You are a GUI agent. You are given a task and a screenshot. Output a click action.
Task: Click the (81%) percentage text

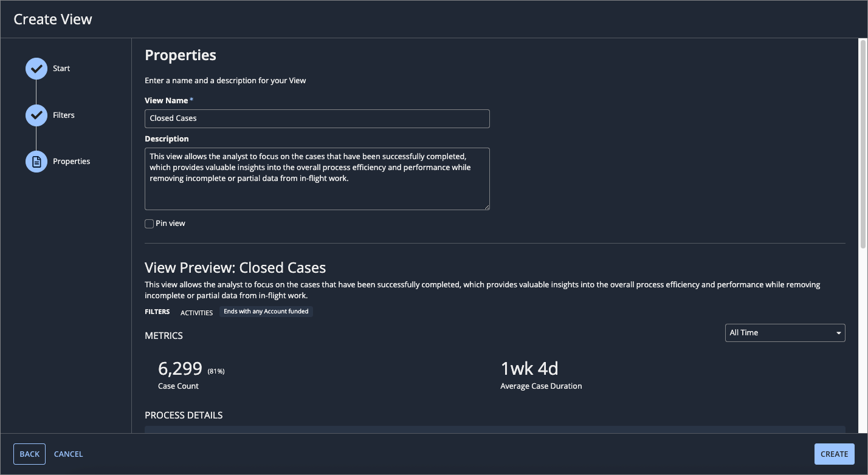(x=216, y=371)
